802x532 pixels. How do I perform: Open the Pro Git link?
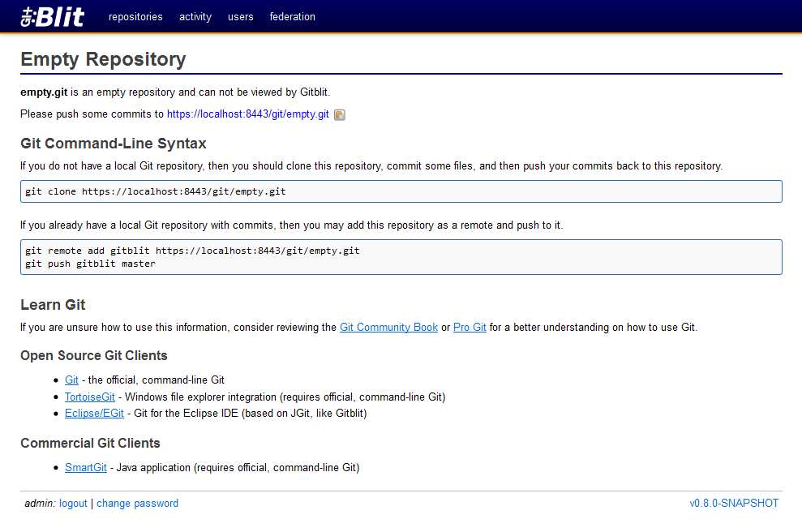pos(470,328)
